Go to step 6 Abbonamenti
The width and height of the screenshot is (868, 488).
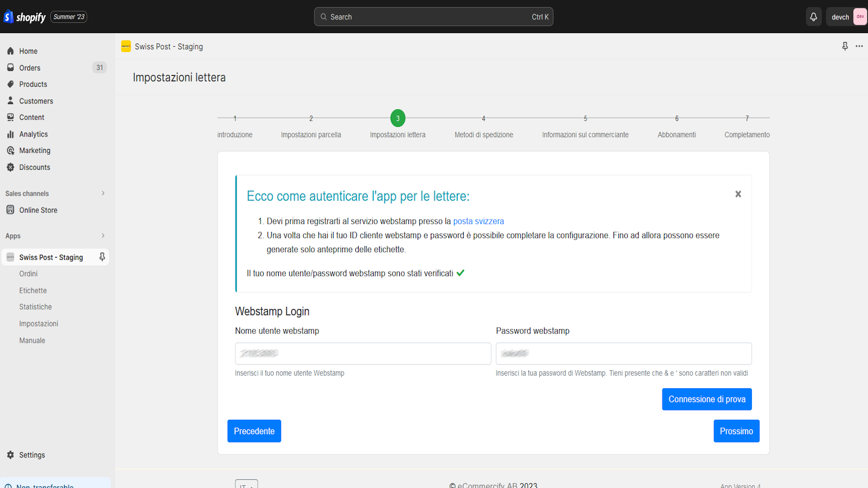click(x=677, y=126)
